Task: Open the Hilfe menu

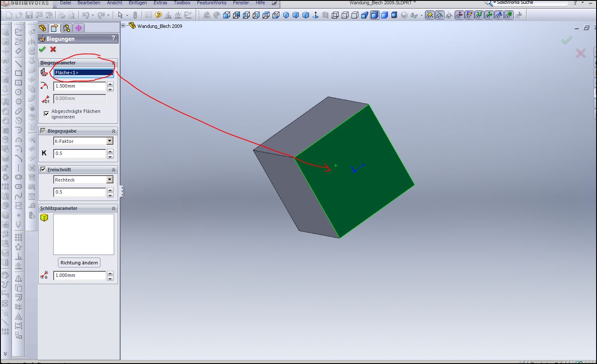Action: click(261, 3)
